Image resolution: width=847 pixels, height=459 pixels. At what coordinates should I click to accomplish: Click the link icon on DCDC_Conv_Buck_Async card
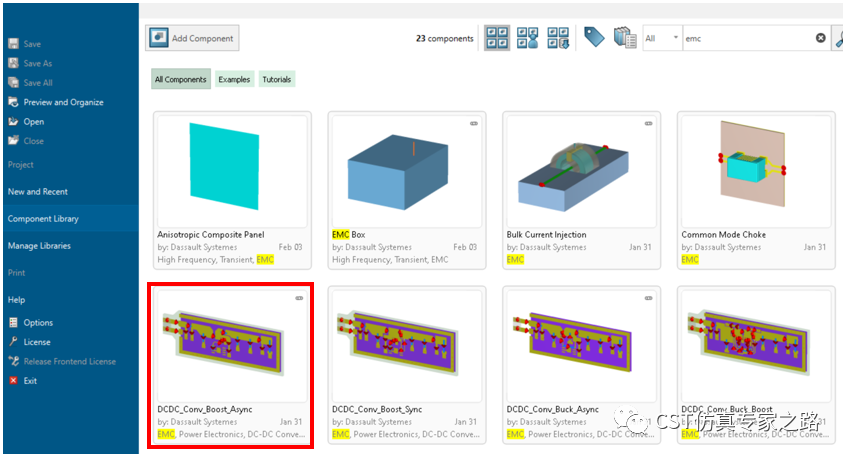pyautogui.click(x=648, y=298)
